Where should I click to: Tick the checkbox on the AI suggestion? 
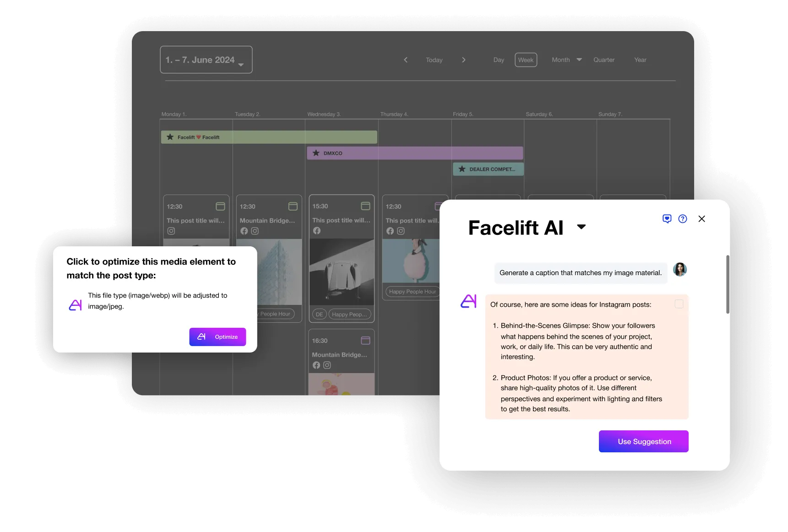679,304
